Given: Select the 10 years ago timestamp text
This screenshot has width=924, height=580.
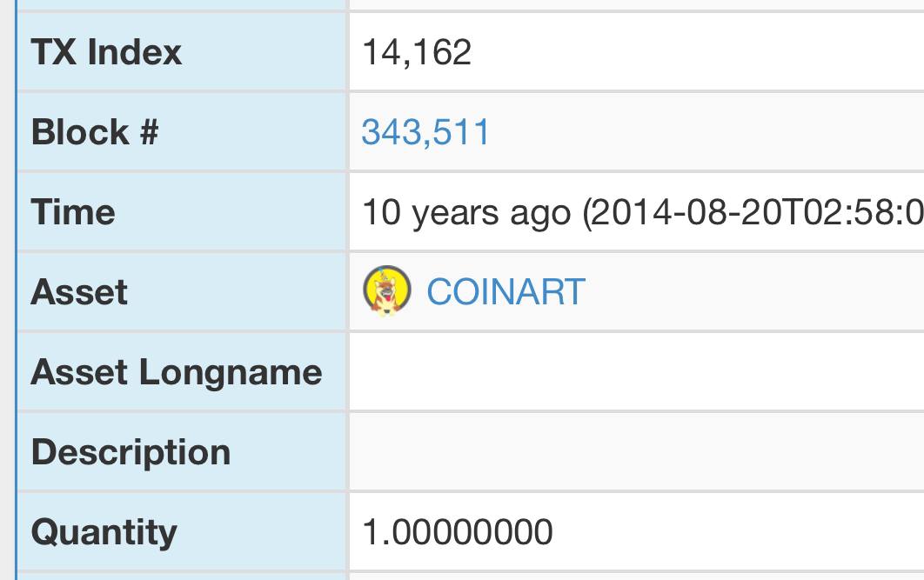Looking at the screenshot, I should 466,212.
